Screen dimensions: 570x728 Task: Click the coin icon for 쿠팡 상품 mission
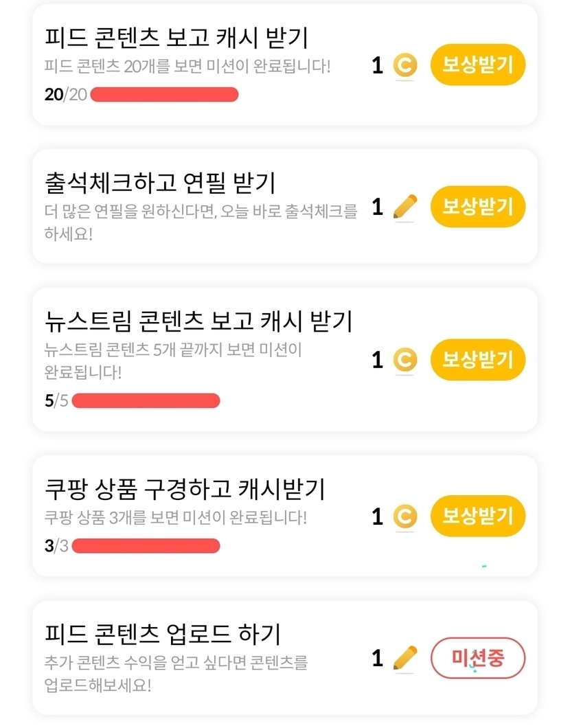click(404, 516)
